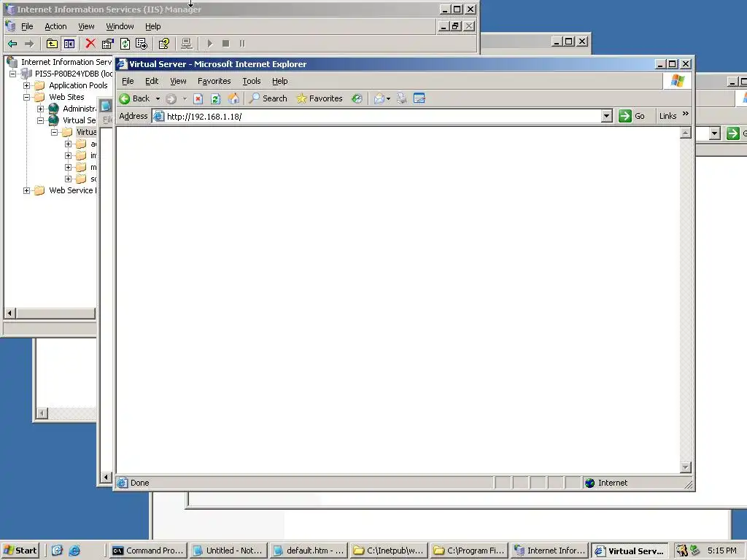Image resolution: width=747 pixels, height=560 pixels.
Task: Open the address bar dropdown list
Action: (606, 116)
